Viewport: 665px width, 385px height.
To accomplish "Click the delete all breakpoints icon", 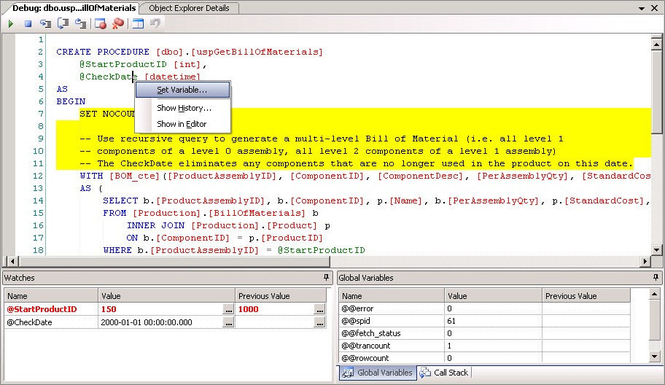I will tap(118, 24).
